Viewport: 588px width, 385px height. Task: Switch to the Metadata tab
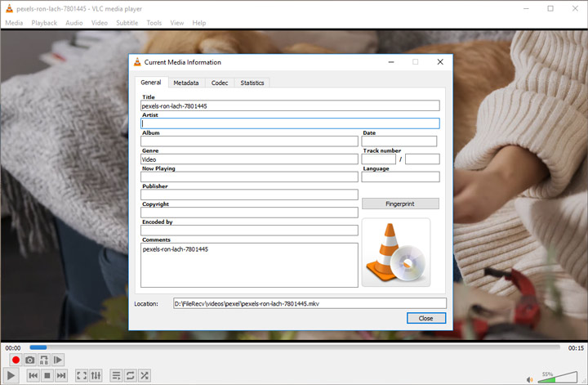[186, 83]
